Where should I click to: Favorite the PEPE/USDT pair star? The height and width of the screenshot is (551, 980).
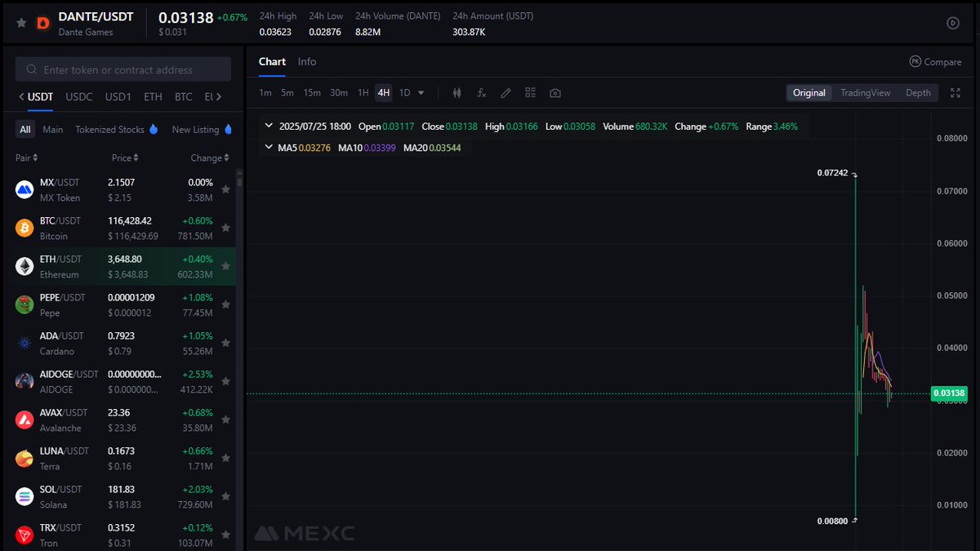[x=225, y=304]
